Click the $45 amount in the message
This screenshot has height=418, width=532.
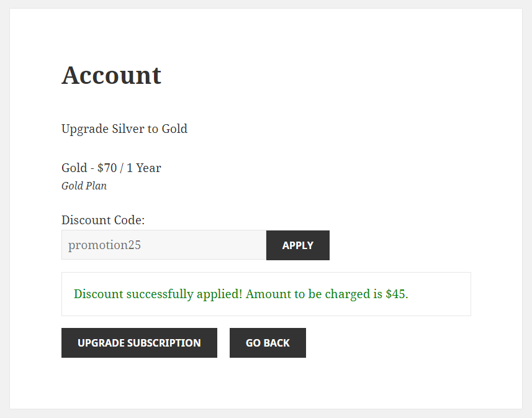click(395, 294)
